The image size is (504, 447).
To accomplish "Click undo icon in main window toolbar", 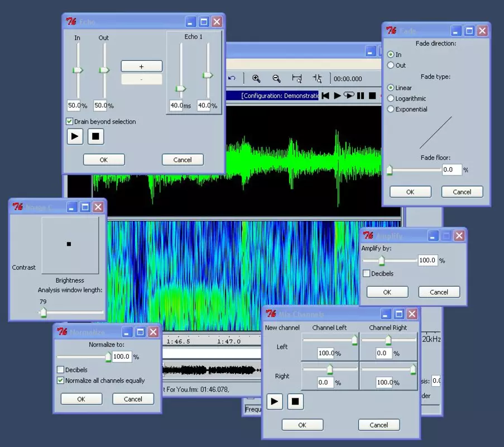I will pyautogui.click(x=232, y=78).
